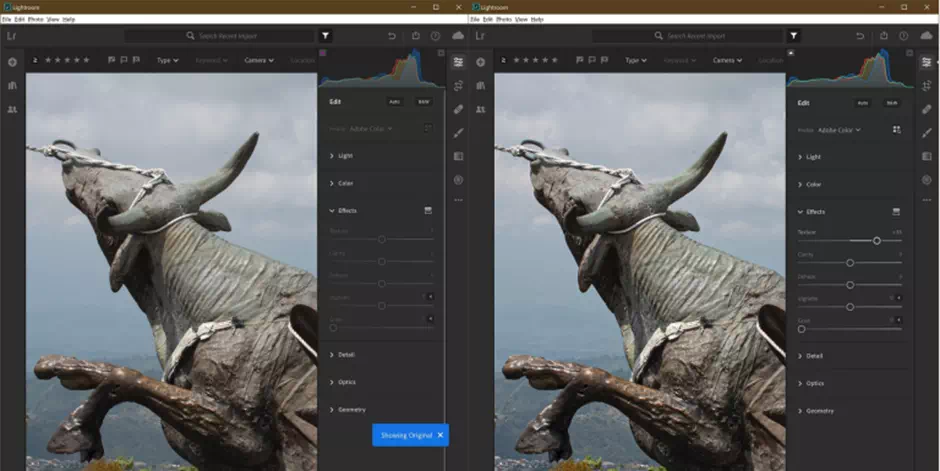940x471 pixels.
Task: Toggle first flag filter in left window
Action: coord(112,60)
